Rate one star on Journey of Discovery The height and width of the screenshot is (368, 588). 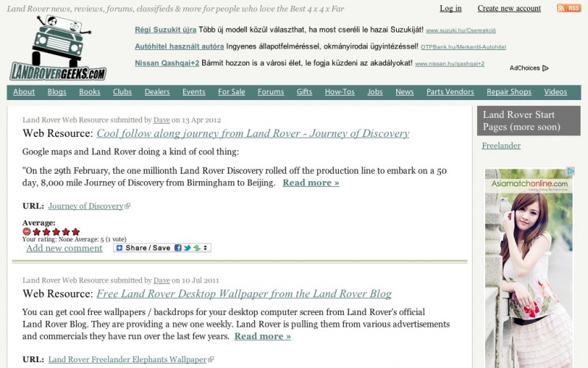point(36,232)
